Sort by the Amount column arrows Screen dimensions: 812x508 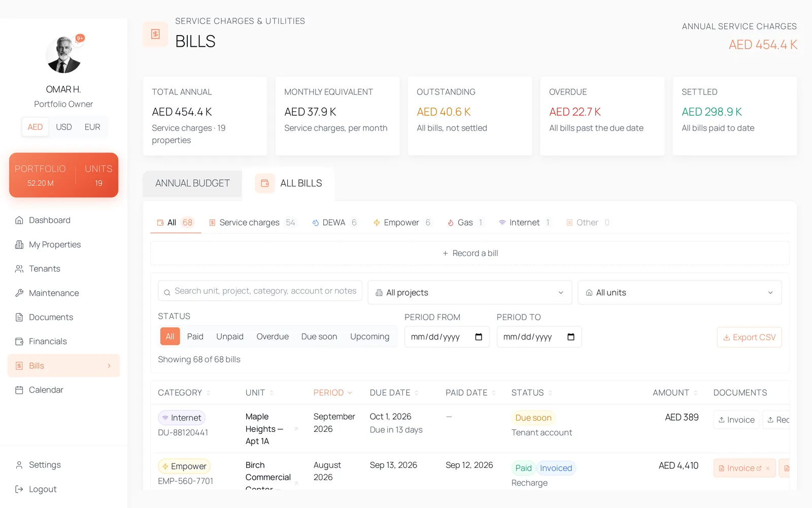coord(696,393)
